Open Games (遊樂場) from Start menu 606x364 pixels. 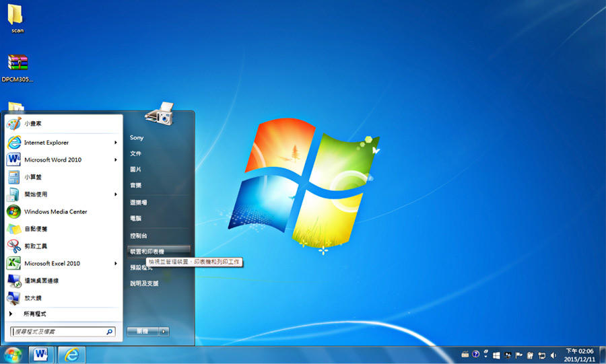(158, 203)
